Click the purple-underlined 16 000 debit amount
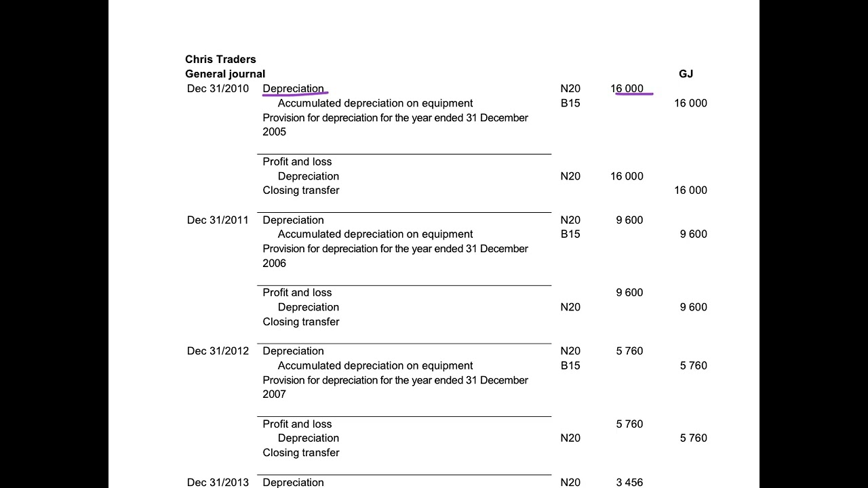The image size is (868, 488). point(627,89)
